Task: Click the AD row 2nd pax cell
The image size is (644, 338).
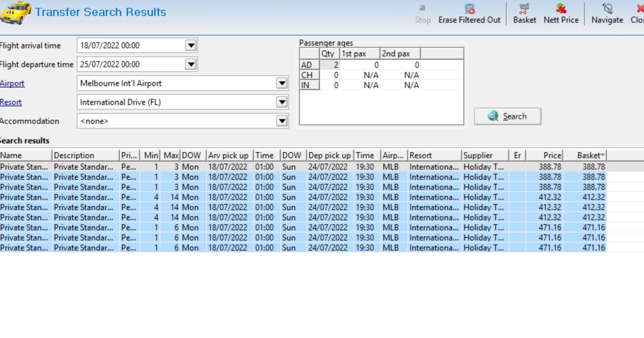Action: (401, 65)
